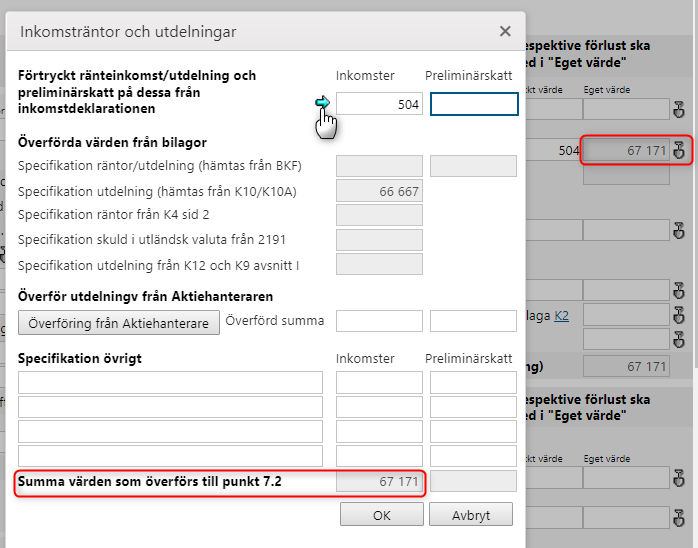Click the Specifikation övrigt heading
Image resolution: width=698 pixels, height=548 pixels.
(x=80, y=358)
